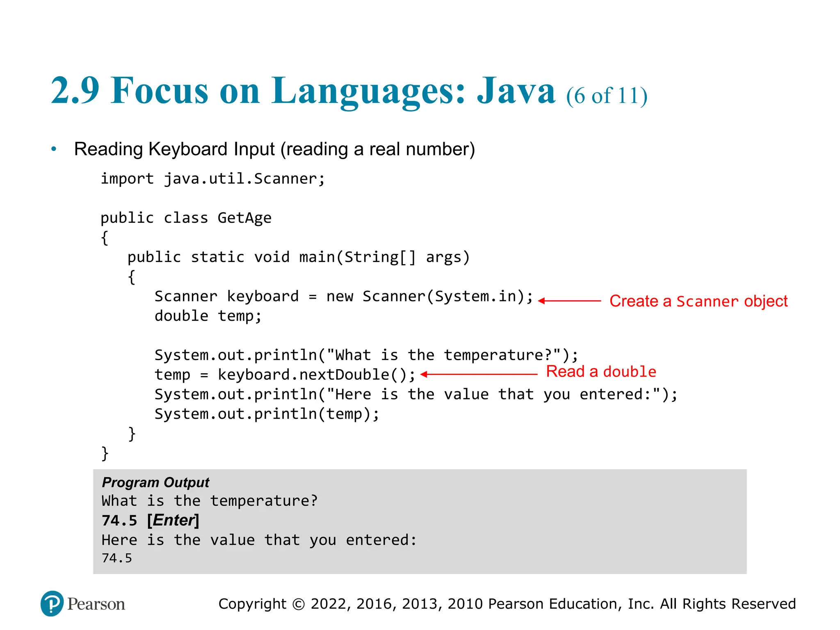Click the Pearson copyright notice text
This screenshot has width=840, height=630.
tap(507, 604)
